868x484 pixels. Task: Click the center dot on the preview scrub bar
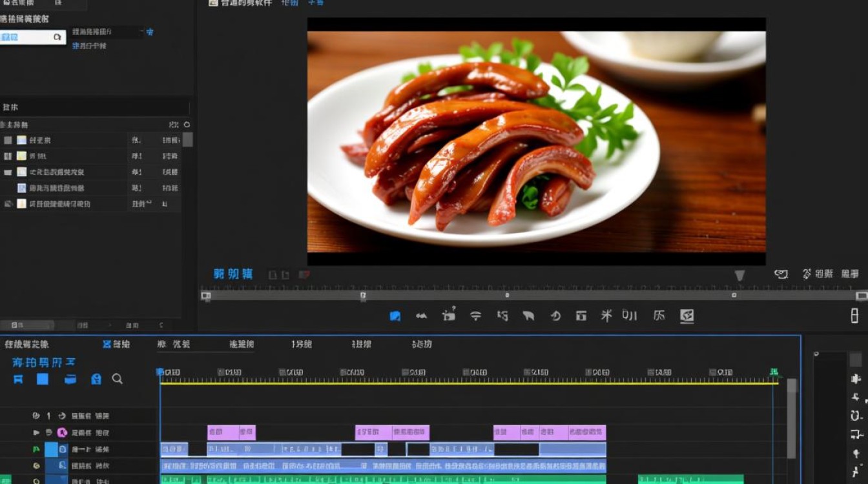507,296
